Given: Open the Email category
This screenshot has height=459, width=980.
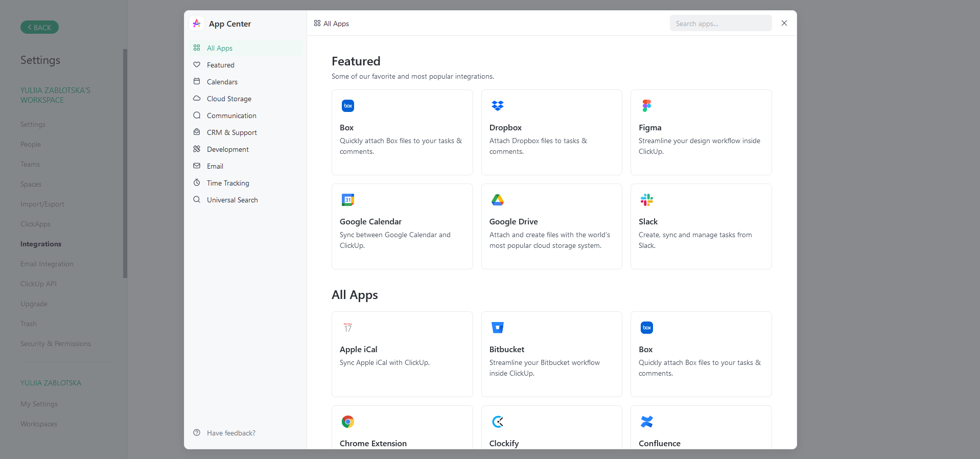Looking at the screenshot, I should (x=245, y=166).
